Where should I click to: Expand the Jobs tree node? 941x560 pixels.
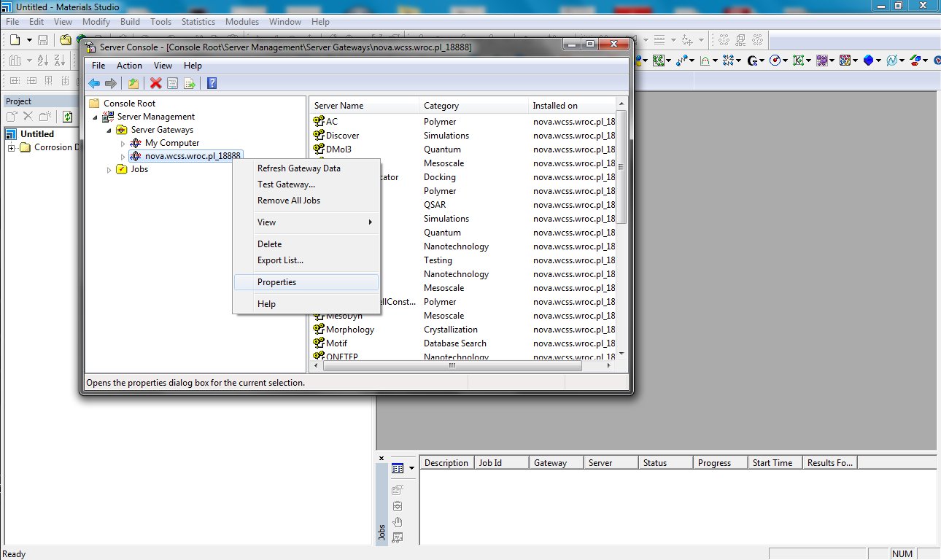pos(109,170)
